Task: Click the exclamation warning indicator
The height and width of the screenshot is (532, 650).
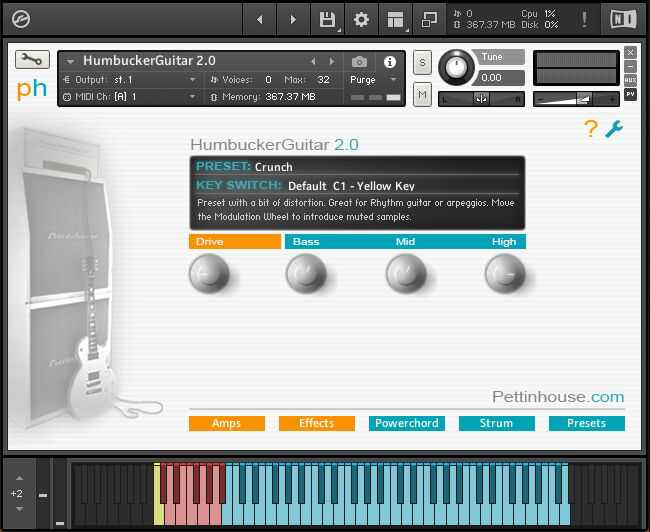Action: [x=585, y=19]
